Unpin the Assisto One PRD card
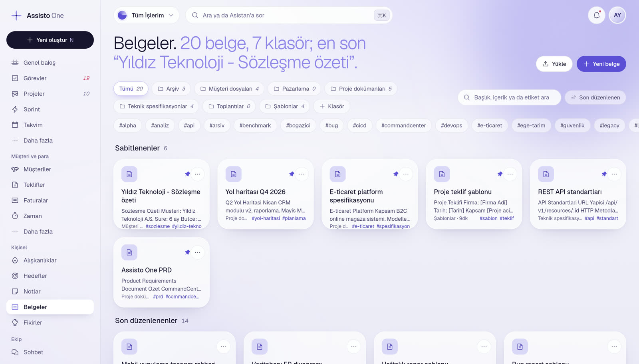Viewport: 639px width, 364px height. pos(187,252)
